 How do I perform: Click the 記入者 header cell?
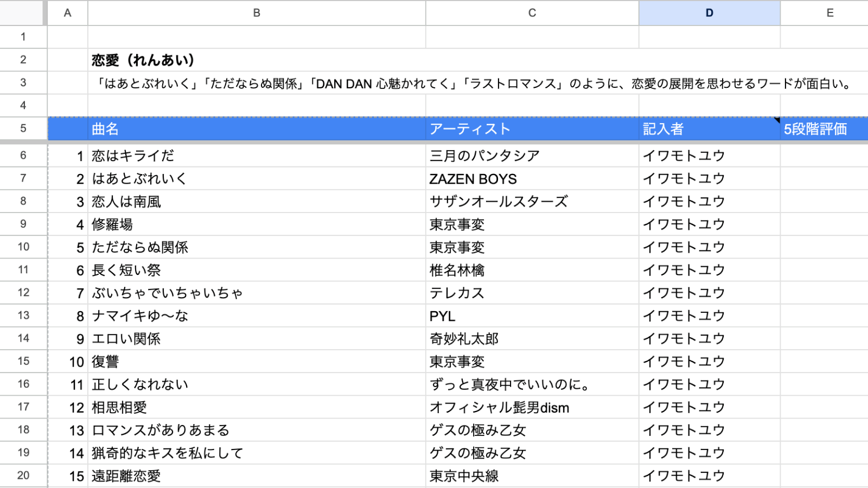709,129
